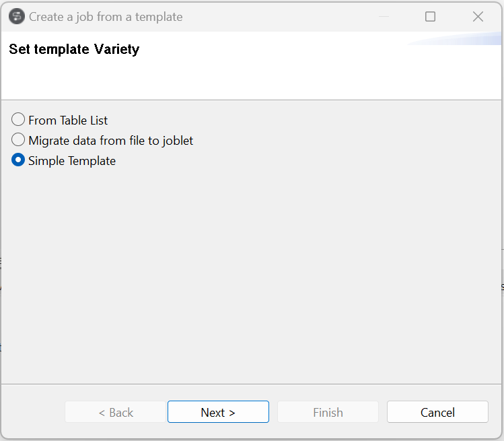Click the disabled < Back button

click(x=115, y=412)
